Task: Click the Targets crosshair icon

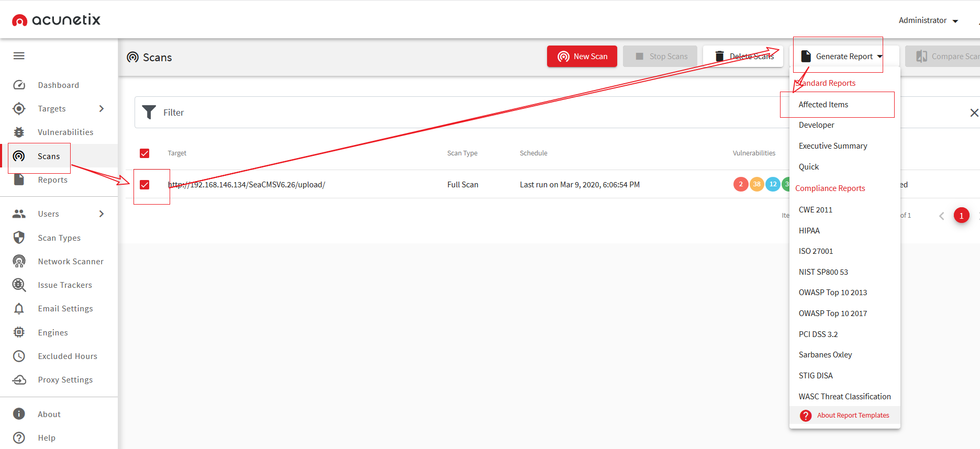Action: (19, 108)
